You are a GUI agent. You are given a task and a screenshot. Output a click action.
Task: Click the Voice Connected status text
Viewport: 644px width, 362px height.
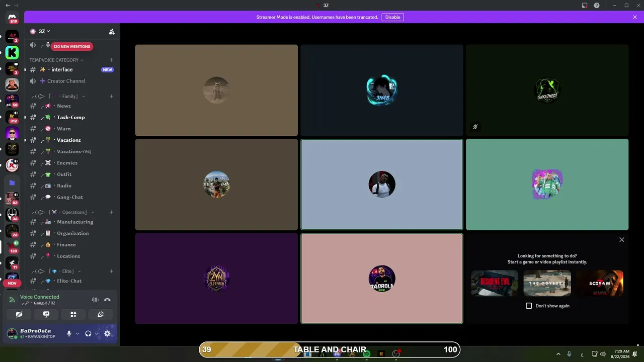tap(39, 297)
